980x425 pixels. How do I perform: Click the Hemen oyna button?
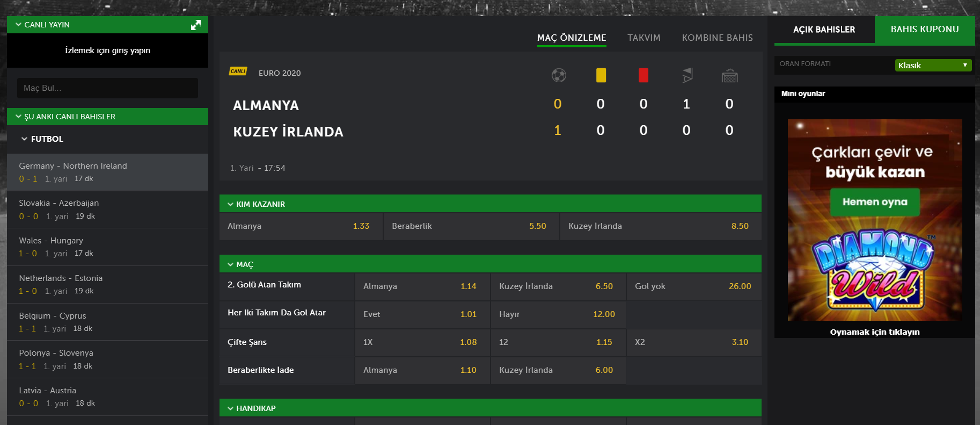click(x=875, y=202)
